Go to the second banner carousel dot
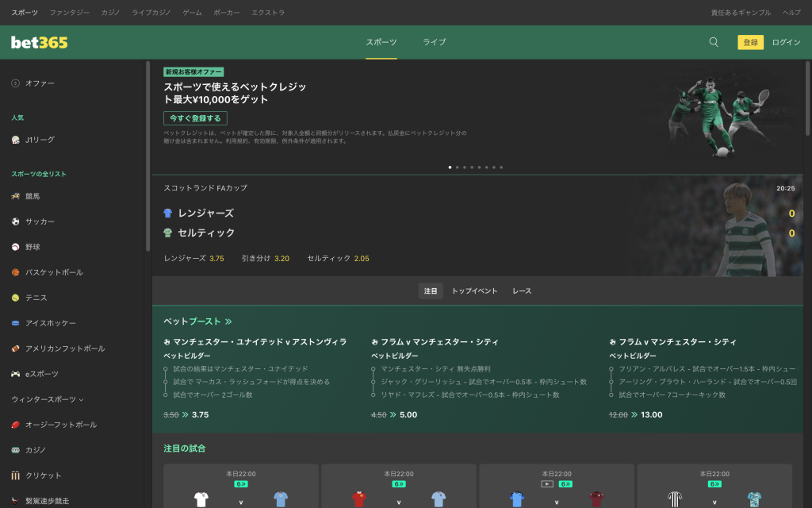 (458, 167)
